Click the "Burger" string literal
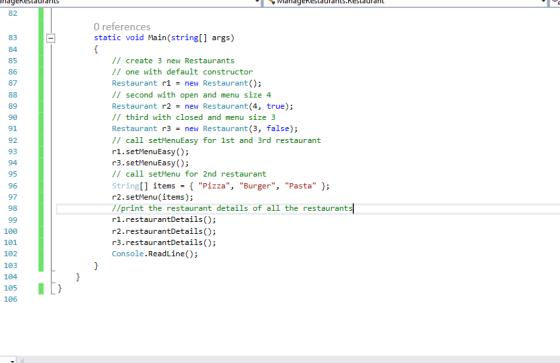Screen dimensions: 560x363 [x=257, y=186]
